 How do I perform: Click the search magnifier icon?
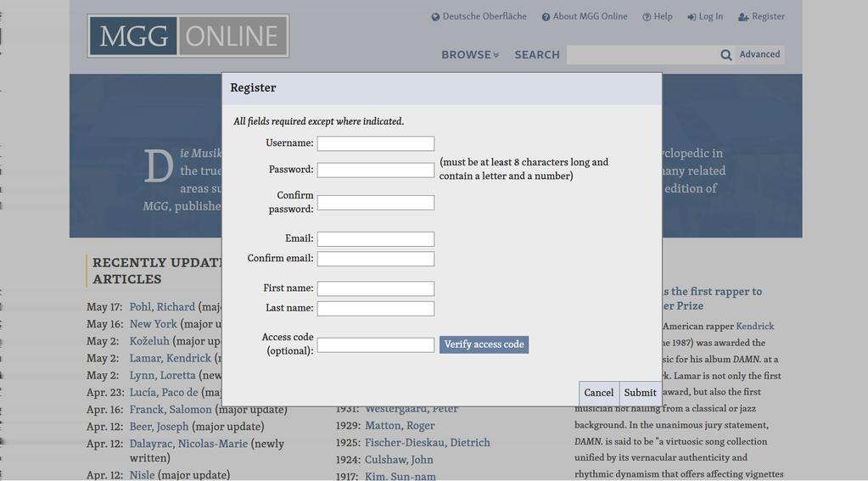725,55
